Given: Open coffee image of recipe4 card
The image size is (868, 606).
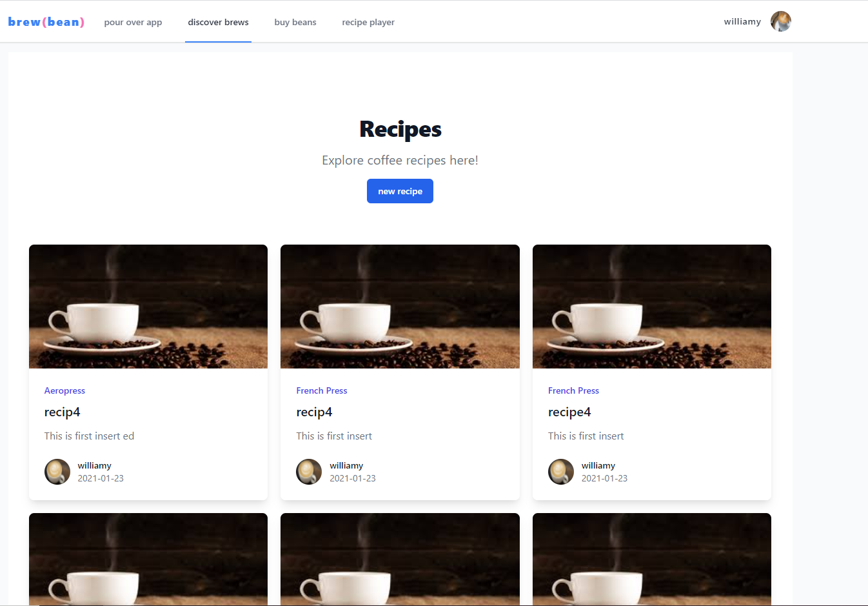Looking at the screenshot, I should coord(652,307).
